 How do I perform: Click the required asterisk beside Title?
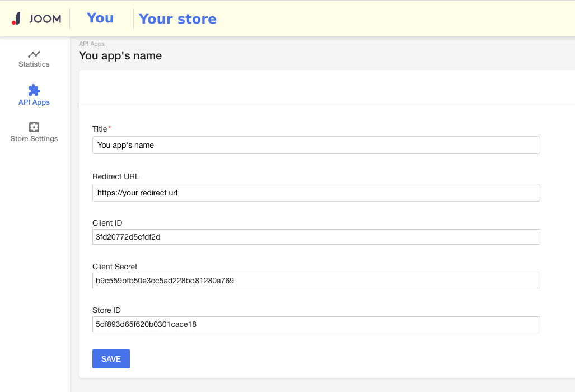coord(111,126)
